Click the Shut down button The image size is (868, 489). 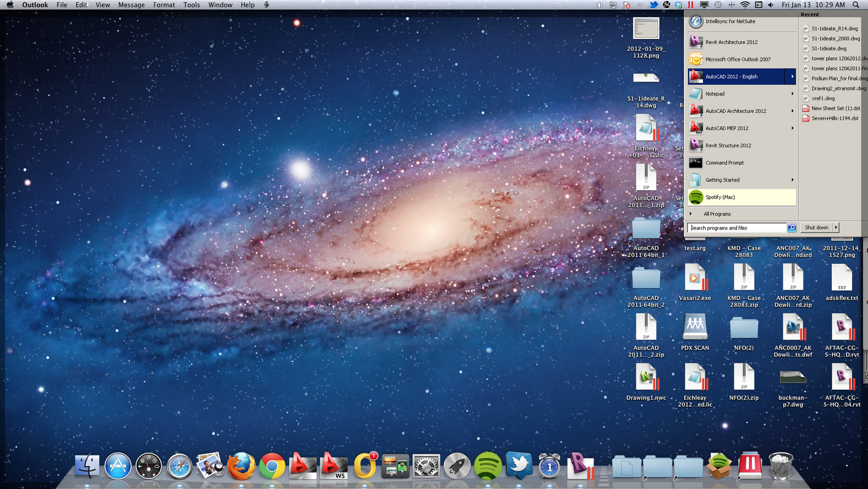[x=816, y=228]
